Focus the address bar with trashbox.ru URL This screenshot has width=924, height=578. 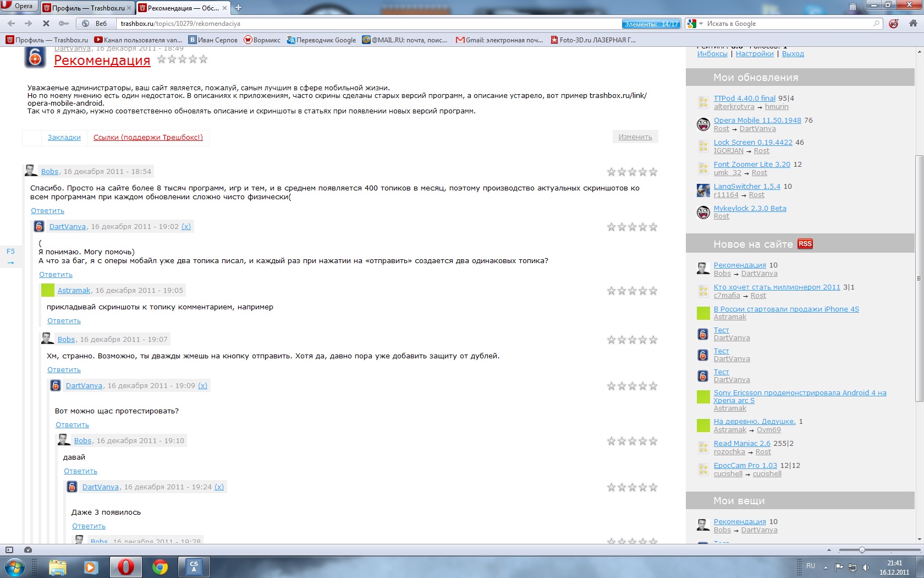(369, 24)
